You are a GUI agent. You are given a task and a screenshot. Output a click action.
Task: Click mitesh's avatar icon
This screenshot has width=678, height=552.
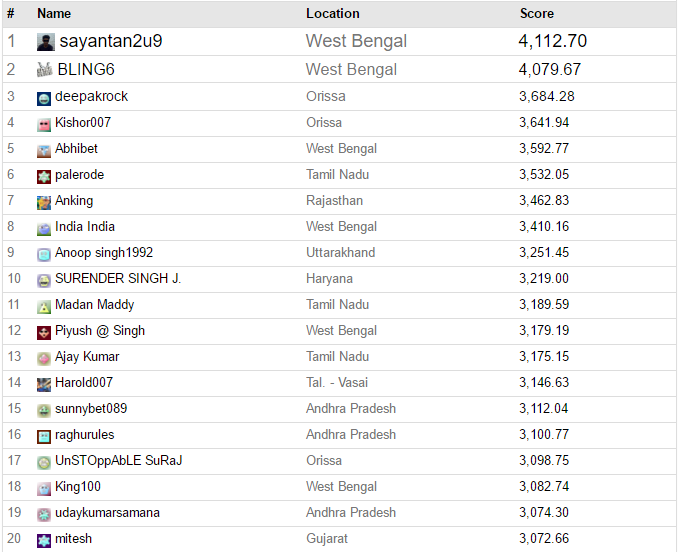click(44, 540)
